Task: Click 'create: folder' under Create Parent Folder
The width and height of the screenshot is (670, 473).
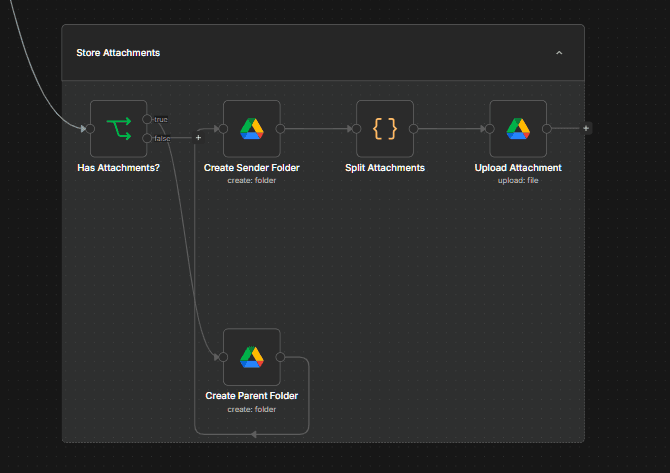Action: [x=252, y=409]
